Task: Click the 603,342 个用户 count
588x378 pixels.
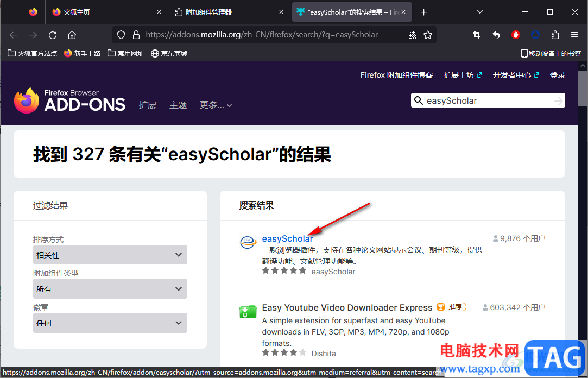Action: coord(514,307)
